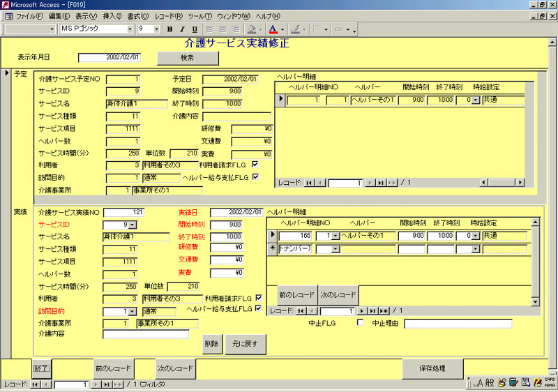Screen dimensions: 558x392
Task: Toggle 利用者請求FLG checkbox in 実績 section
Action: 259,298
